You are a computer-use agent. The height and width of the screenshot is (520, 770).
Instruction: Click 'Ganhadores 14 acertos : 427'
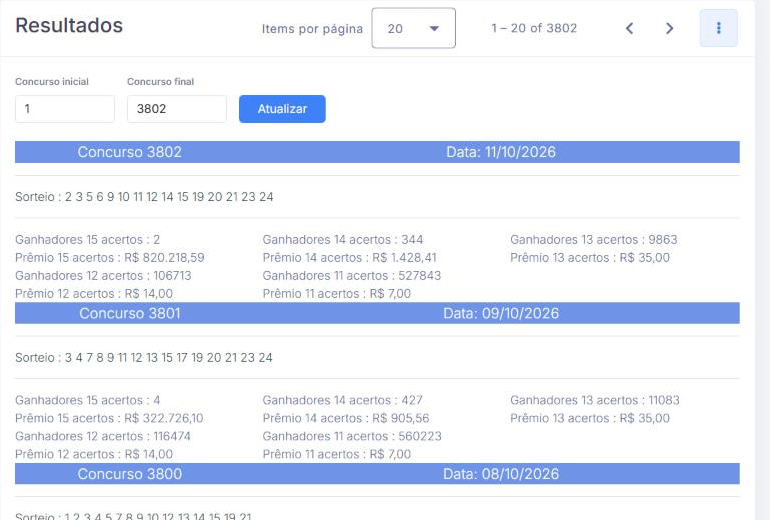343,400
